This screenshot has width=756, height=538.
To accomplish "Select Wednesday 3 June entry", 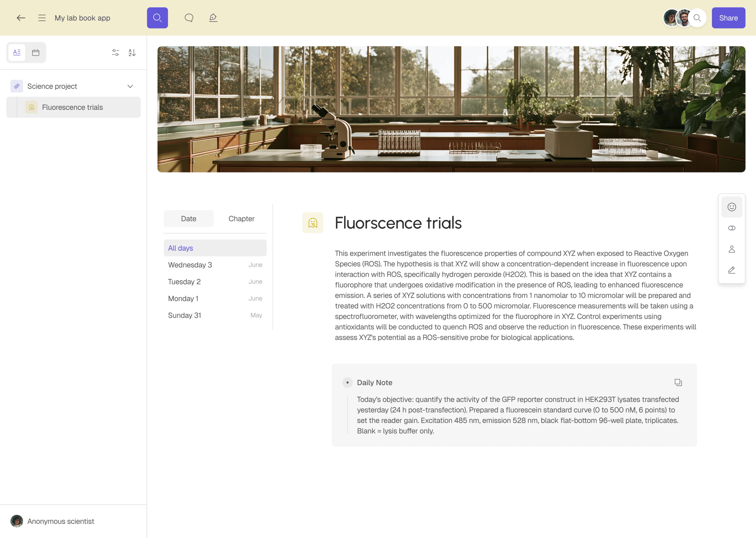I will point(215,265).
